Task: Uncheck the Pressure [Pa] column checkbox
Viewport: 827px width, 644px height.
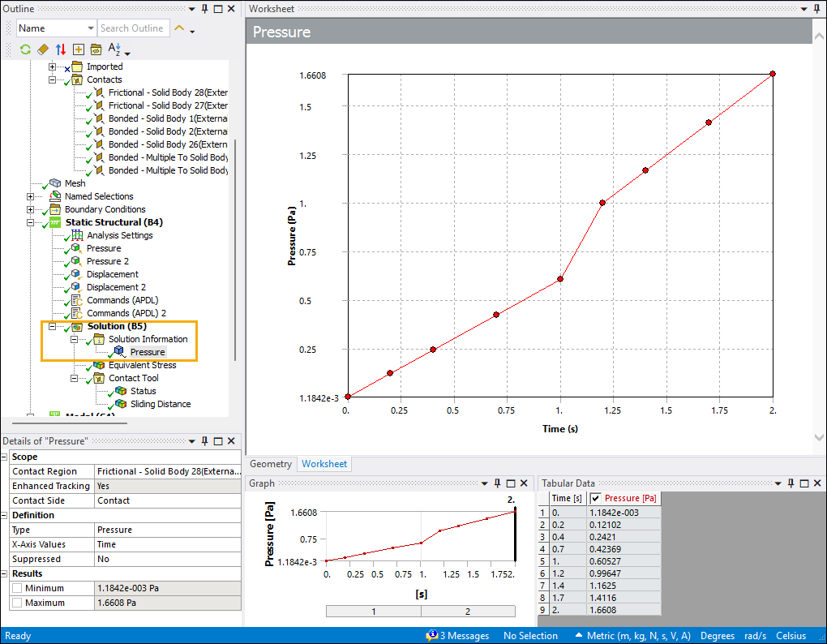Action: click(596, 498)
